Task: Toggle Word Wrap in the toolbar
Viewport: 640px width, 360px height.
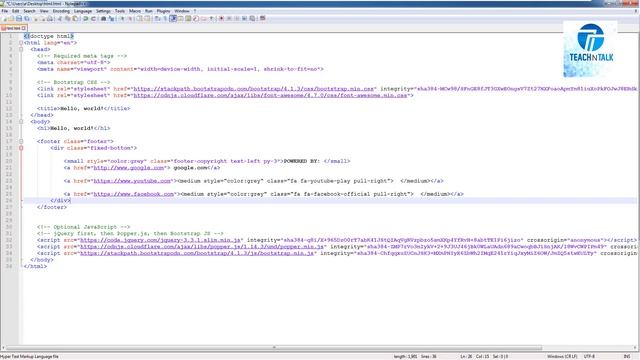Action: (x=157, y=18)
